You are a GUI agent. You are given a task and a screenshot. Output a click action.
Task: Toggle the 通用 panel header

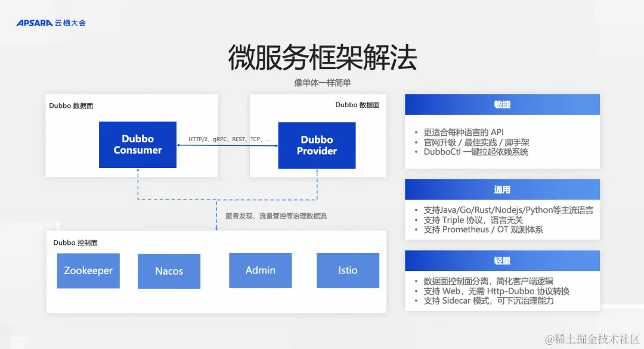click(x=502, y=189)
